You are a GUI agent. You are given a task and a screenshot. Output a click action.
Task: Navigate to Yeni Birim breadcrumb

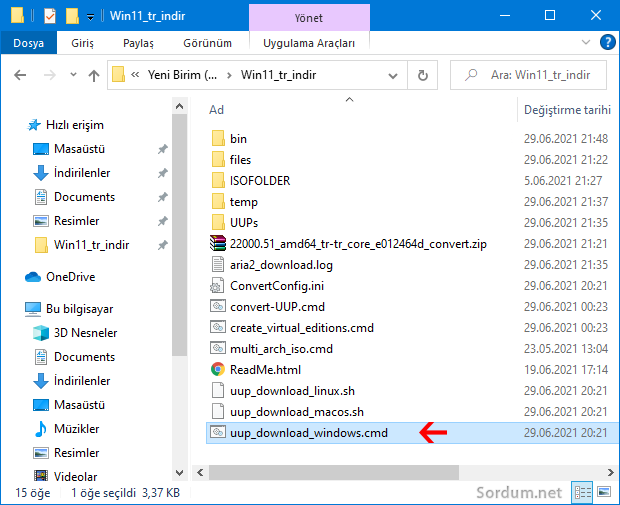182,75
